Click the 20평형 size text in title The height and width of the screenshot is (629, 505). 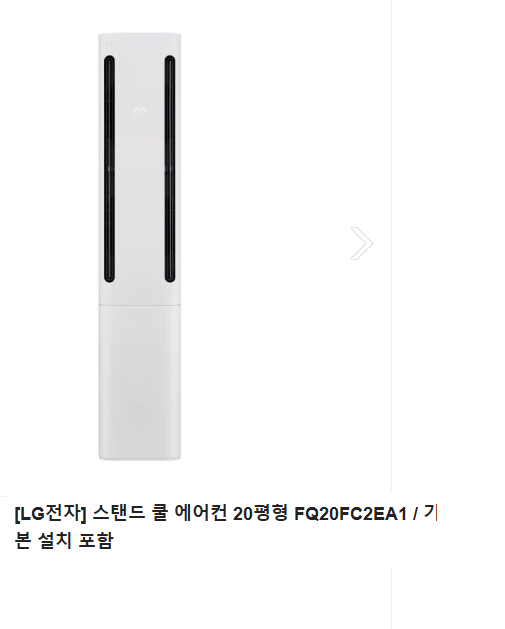click(260, 513)
